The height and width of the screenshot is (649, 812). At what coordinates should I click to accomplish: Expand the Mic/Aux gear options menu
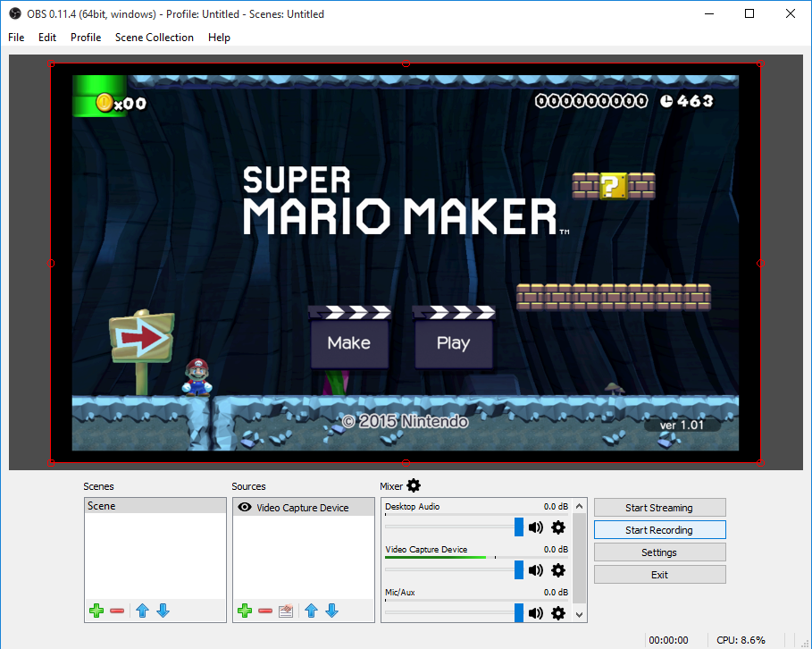(x=558, y=612)
